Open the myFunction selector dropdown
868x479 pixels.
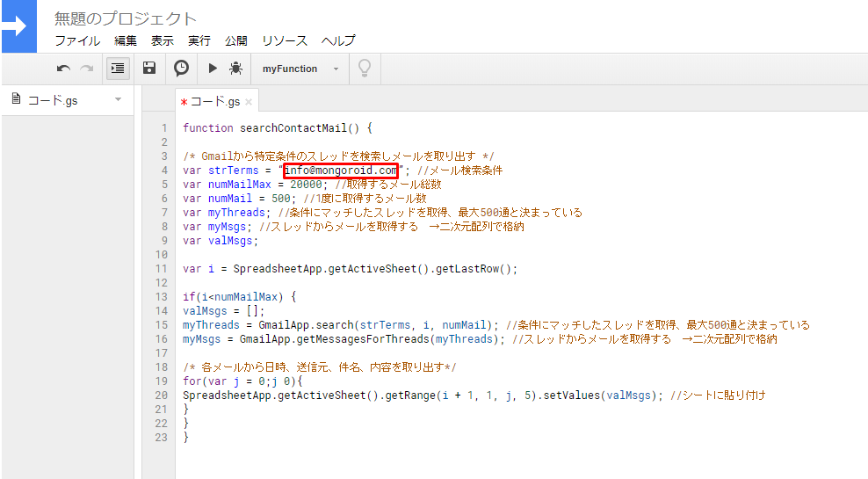[x=300, y=69]
